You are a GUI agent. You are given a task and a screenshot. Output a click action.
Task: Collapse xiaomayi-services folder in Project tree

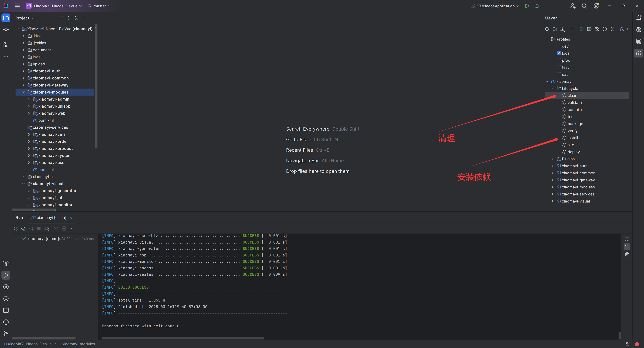tap(23, 127)
